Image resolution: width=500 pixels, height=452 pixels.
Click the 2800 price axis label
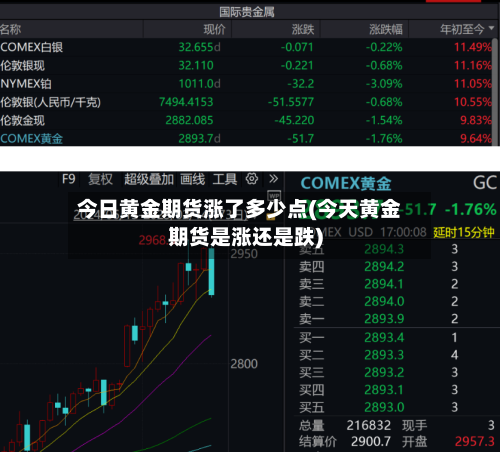tap(244, 364)
